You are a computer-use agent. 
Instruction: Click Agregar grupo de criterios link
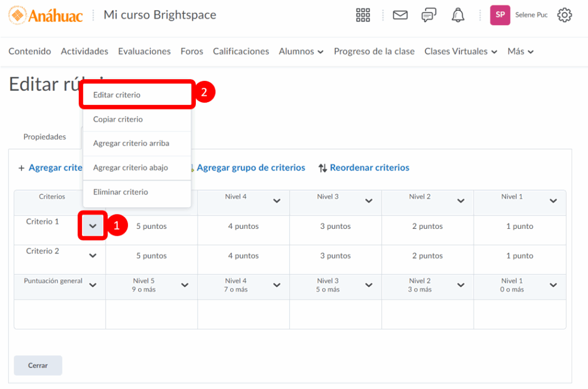pos(250,168)
